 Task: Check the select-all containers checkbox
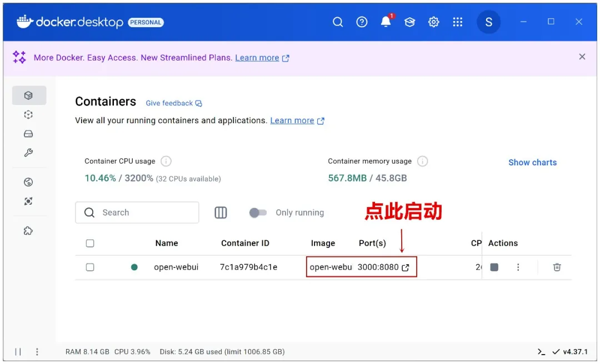pyautogui.click(x=90, y=243)
